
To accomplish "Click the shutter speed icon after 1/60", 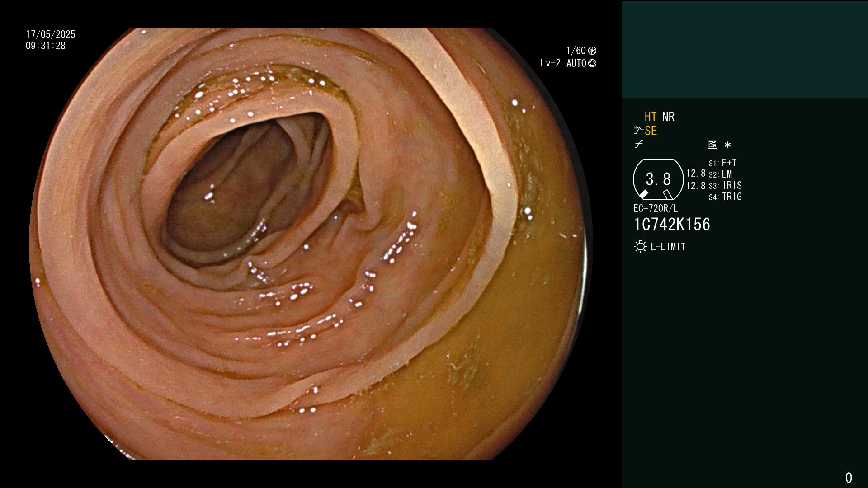I will click(x=592, y=51).
